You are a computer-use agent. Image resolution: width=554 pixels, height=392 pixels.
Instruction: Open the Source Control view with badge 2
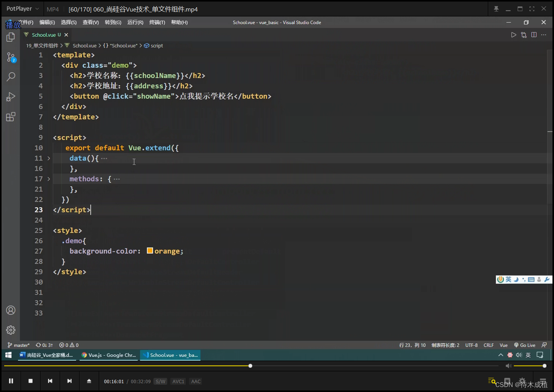pyautogui.click(x=11, y=58)
